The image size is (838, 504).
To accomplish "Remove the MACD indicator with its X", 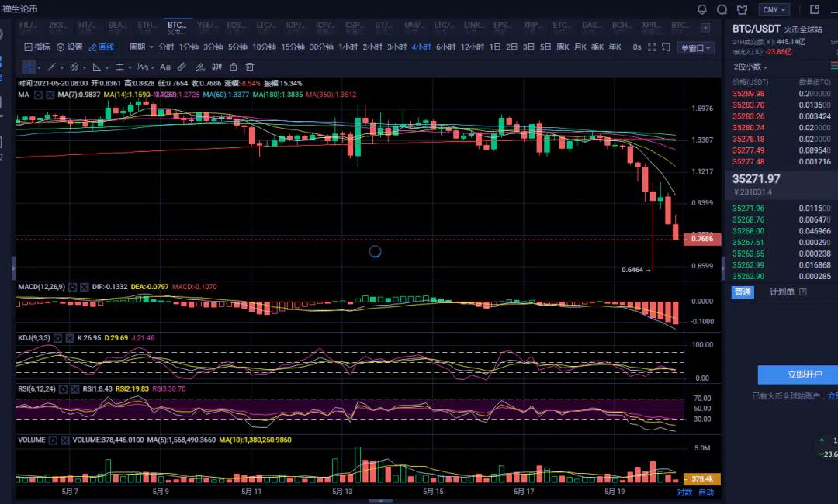I will point(85,287).
